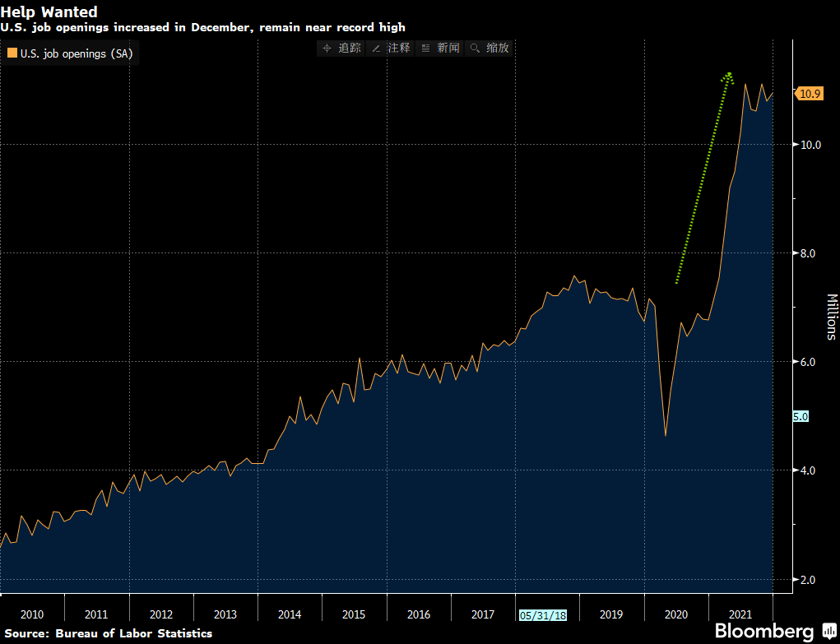Viewport: 840px width, 644px height.
Task: Click the Bloomberg logo text
Action: (764, 631)
